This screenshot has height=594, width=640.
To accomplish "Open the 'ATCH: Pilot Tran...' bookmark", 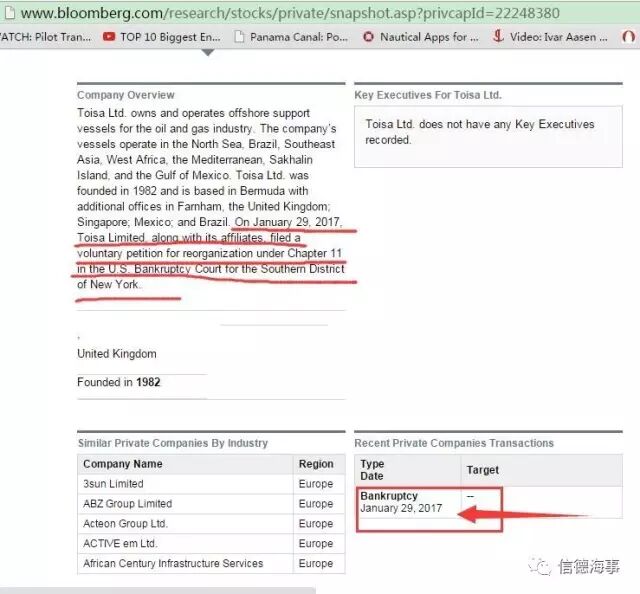I will (x=45, y=37).
